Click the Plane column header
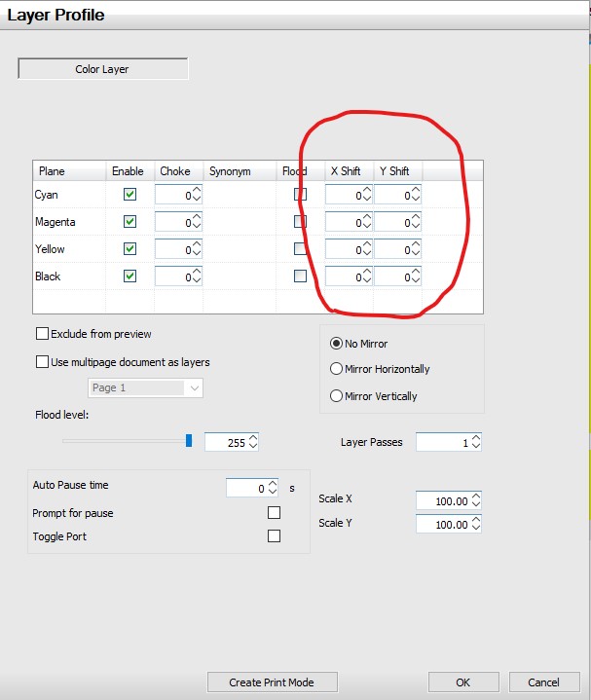 pyautogui.click(x=69, y=171)
